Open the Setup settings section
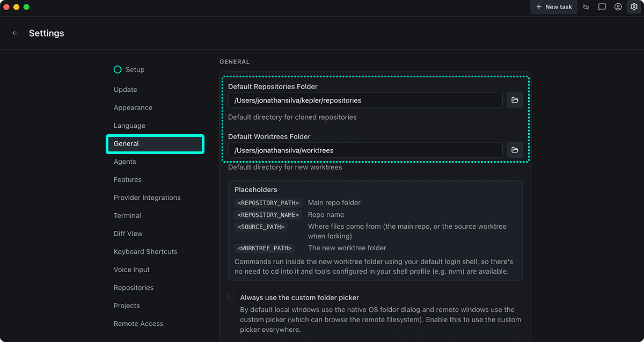This screenshot has height=342, width=644. tap(135, 70)
